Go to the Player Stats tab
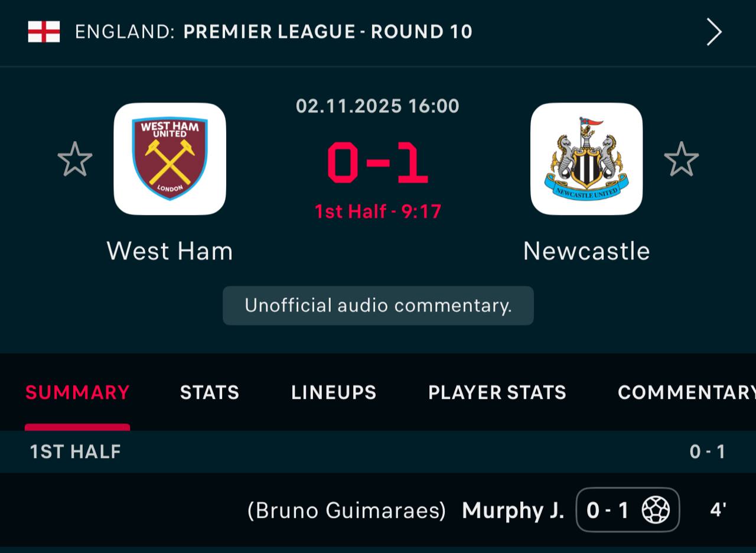The height and width of the screenshot is (553, 756). click(497, 392)
